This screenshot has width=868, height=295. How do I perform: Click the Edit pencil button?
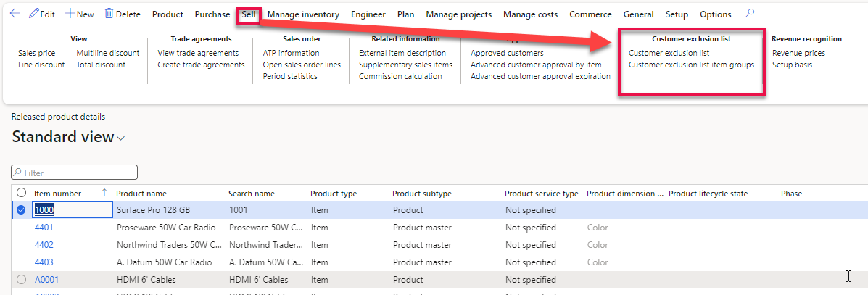[x=42, y=14]
